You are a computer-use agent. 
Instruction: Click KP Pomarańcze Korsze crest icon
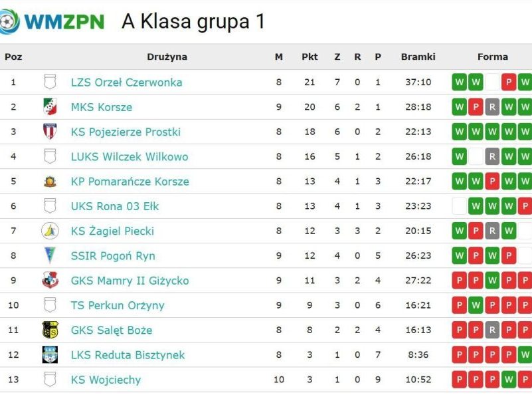click(50, 182)
